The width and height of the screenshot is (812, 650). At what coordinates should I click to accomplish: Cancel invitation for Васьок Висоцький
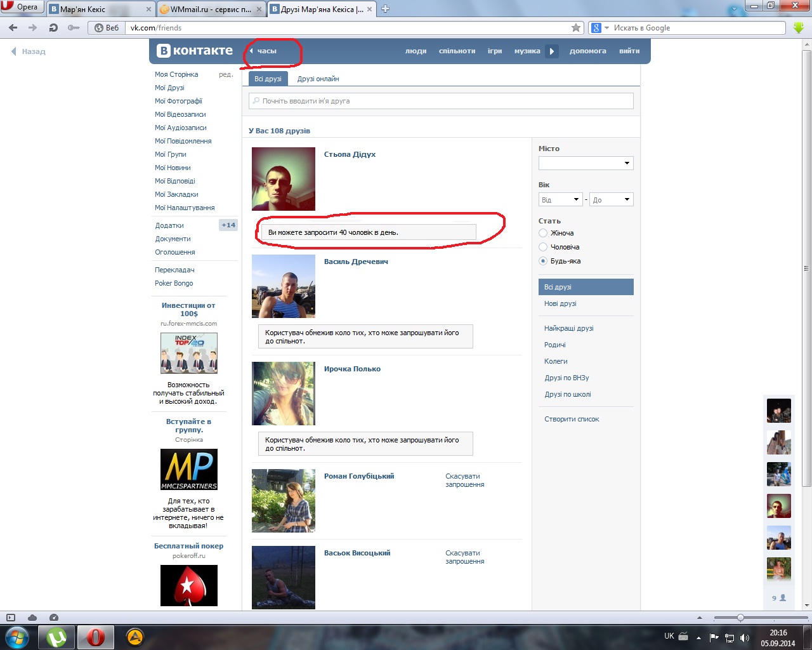point(465,557)
